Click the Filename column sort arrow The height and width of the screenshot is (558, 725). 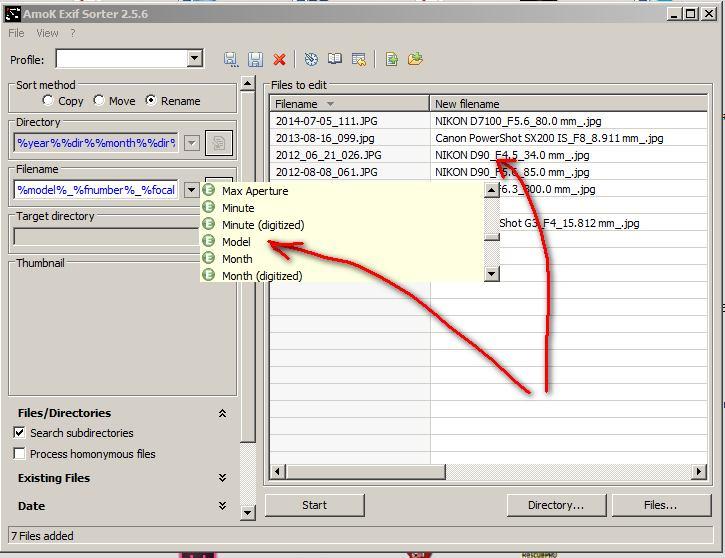[330, 104]
